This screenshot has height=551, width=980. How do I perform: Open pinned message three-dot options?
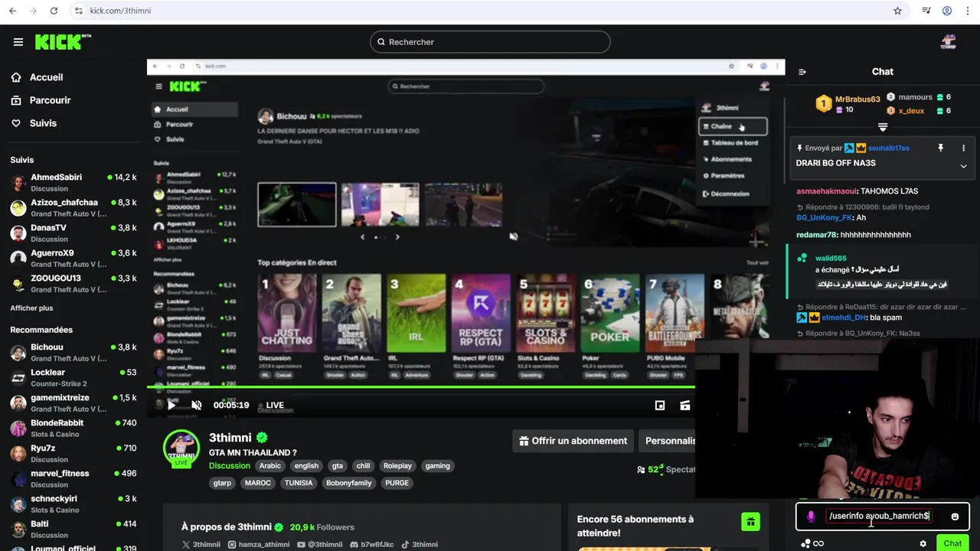click(963, 148)
